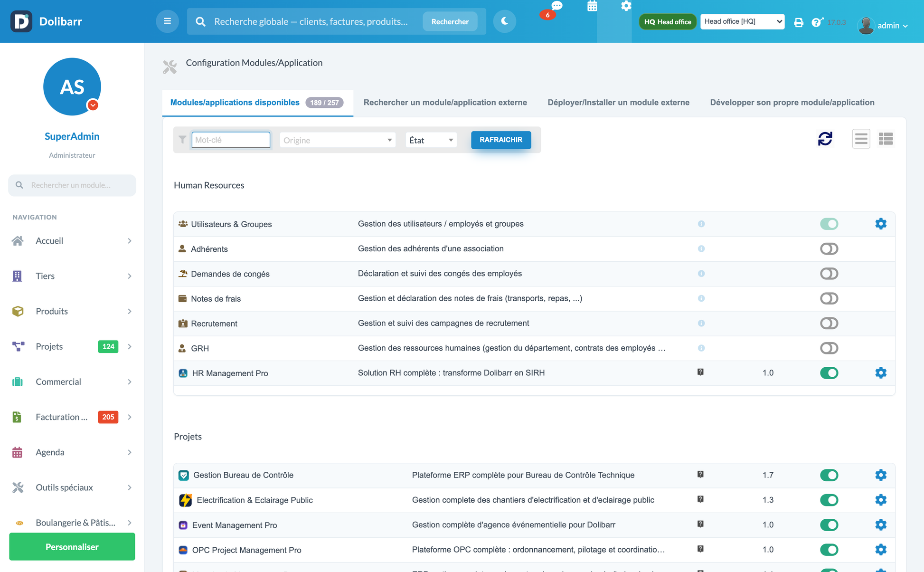Image resolution: width=924 pixels, height=572 pixels.
Task: Focus the Rechercher un module sidebar field
Action: pyautogui.click(x=72, y=185)
